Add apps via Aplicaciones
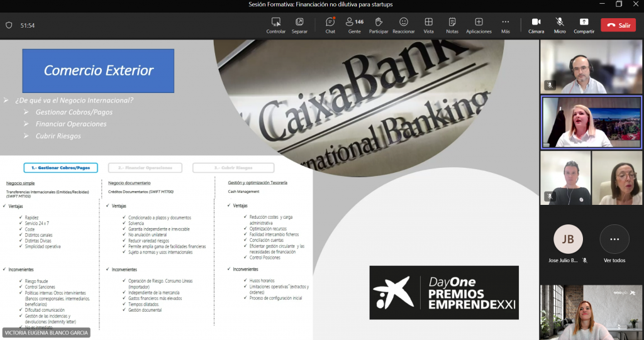644x340 pixels. point(479,26)
